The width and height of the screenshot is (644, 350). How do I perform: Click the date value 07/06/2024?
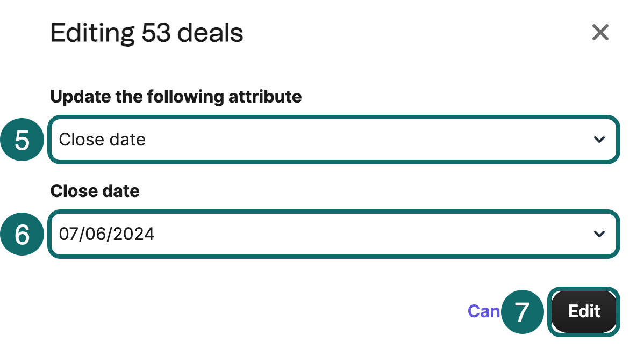point(106,234)
